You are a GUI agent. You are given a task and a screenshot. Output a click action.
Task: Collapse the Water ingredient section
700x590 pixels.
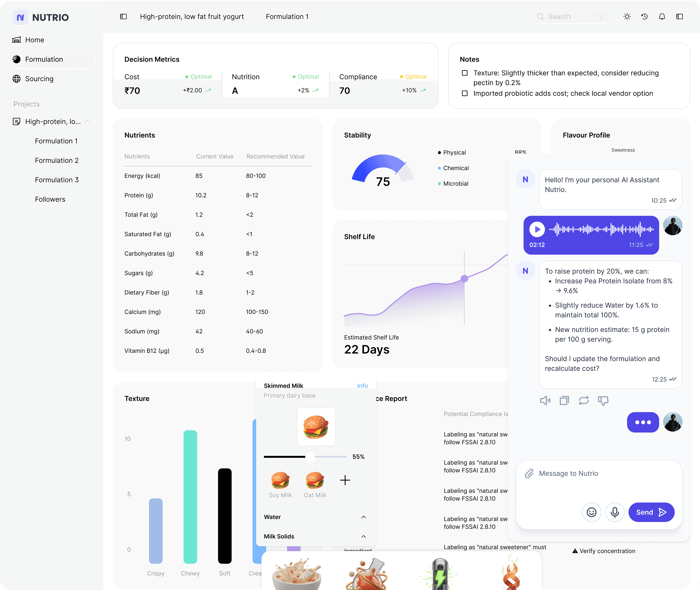tap(363, 517)
